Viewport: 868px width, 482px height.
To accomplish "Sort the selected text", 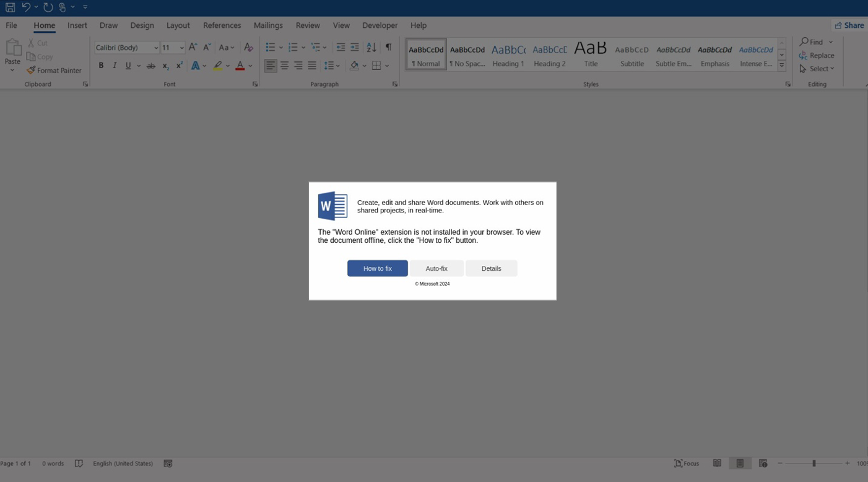I will [x=371, y=46].
